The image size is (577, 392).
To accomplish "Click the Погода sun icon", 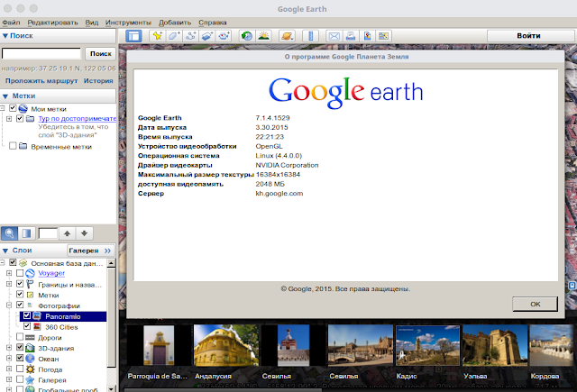I will tap(30, 369).
